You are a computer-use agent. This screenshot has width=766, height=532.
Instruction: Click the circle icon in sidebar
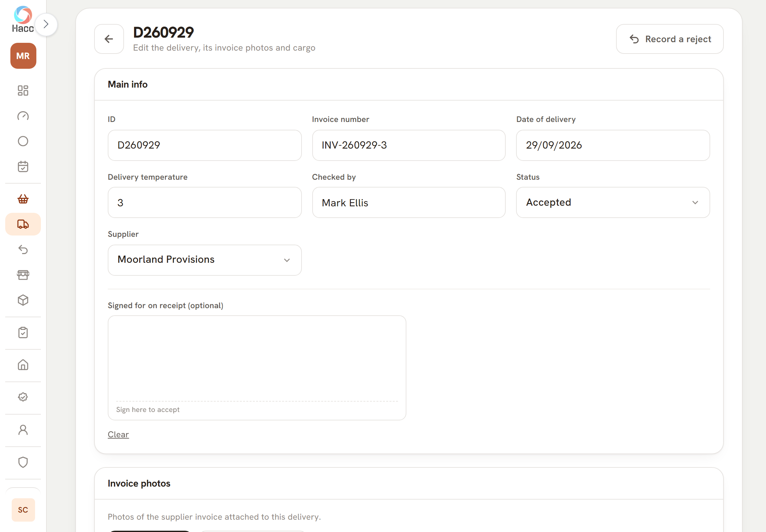[23, 141]
